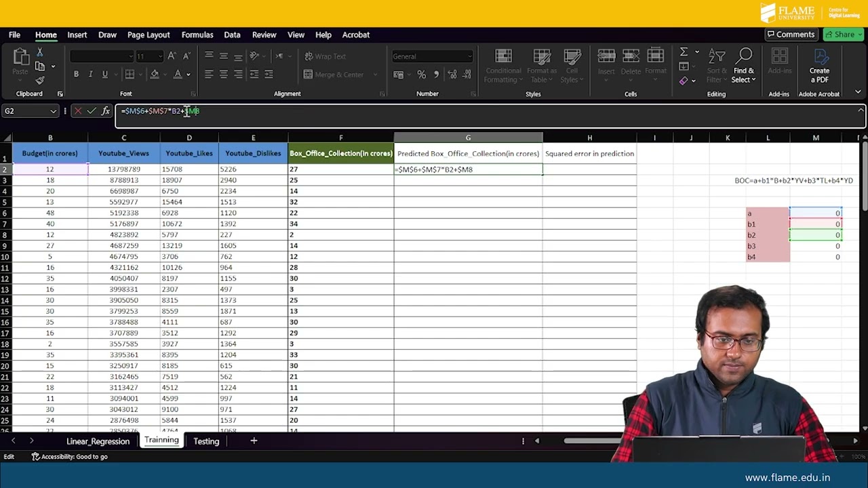Switch to the Page Layout tab
This screenshot has height=488, width=868.
149,35
